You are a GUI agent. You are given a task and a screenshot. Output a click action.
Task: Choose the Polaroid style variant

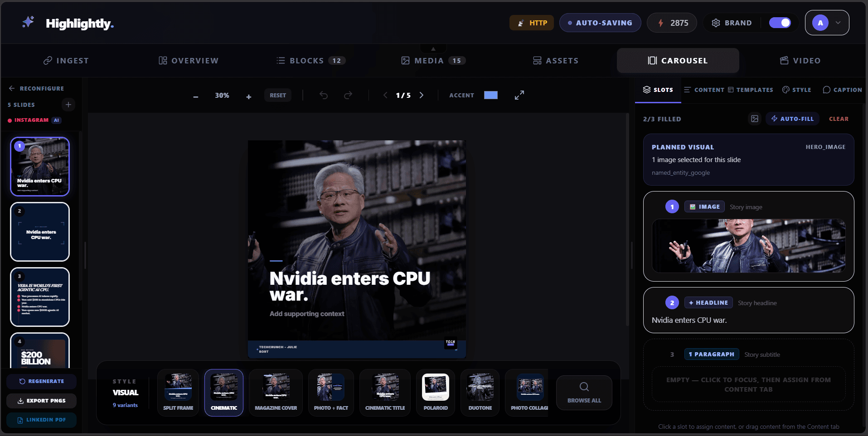[436, 393]
